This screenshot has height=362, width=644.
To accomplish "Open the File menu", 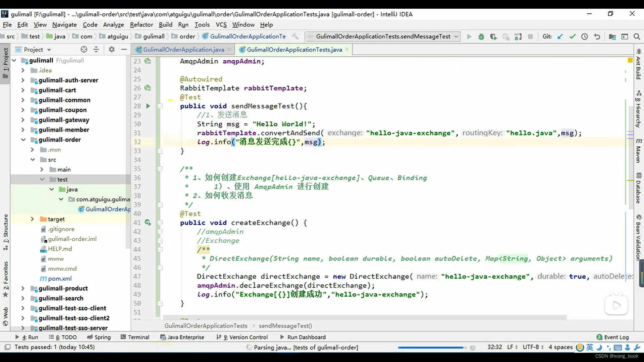I will point(7,24).
